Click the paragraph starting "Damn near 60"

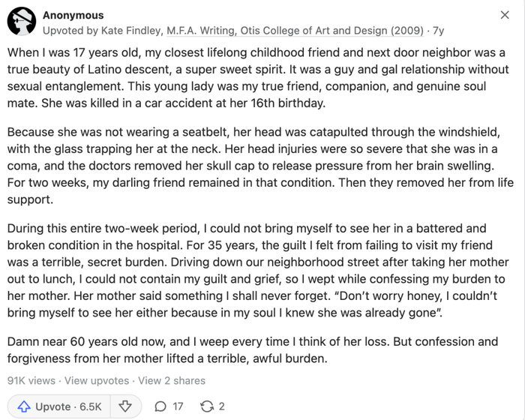(x=255, y=349)
